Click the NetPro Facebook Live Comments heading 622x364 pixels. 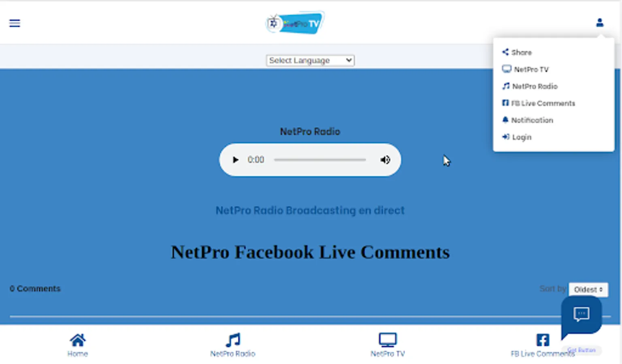click(x=310, y=252)
